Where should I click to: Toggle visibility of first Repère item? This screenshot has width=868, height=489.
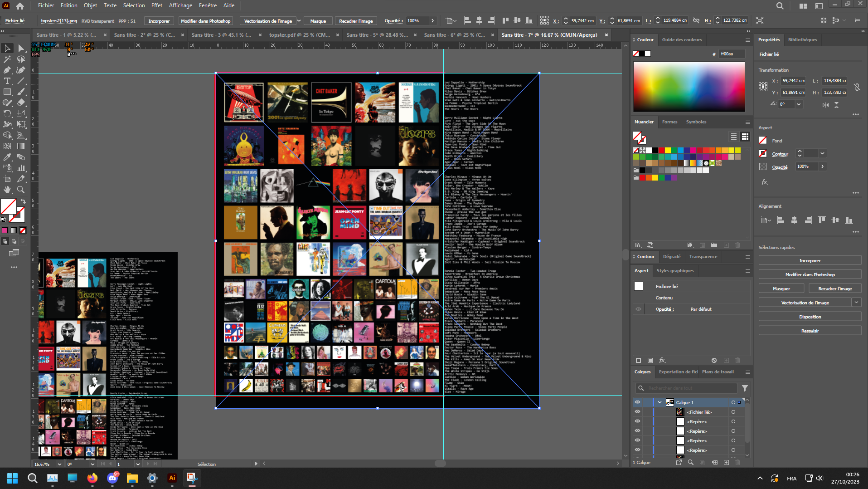tap(637, 421)
